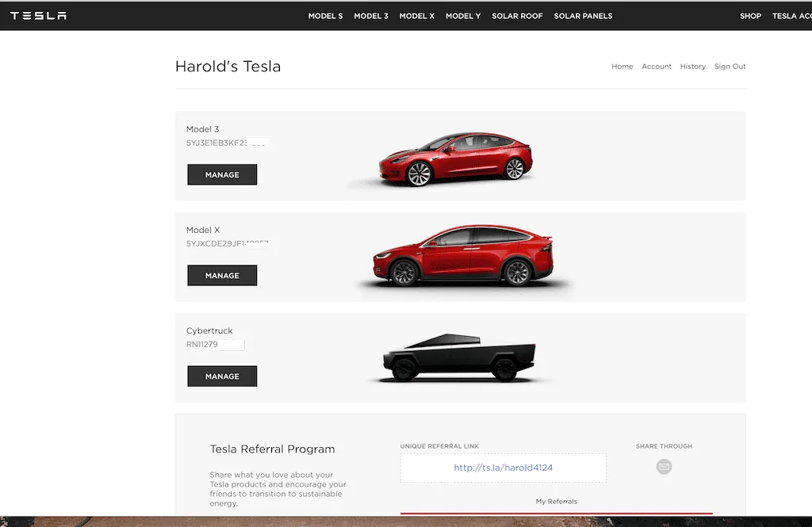Click the red Model 3 car image
The image size is (812, 527).
pos(456,158)
